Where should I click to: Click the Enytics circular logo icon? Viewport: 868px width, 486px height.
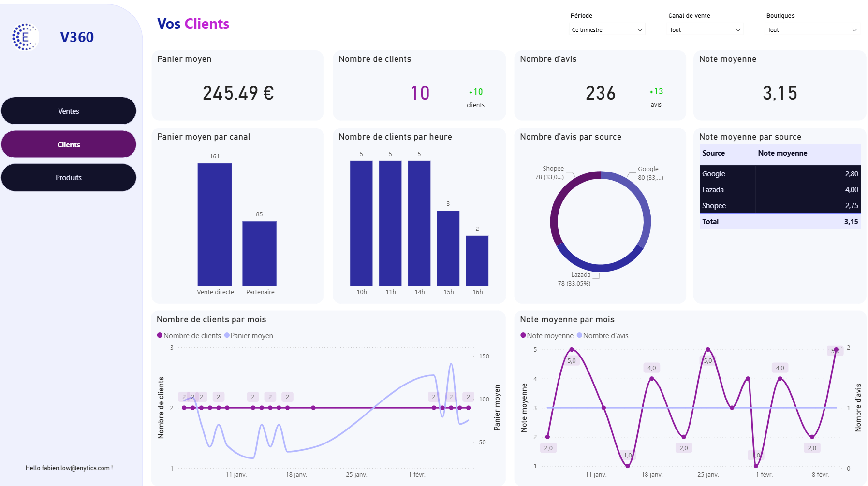[25, 37]
